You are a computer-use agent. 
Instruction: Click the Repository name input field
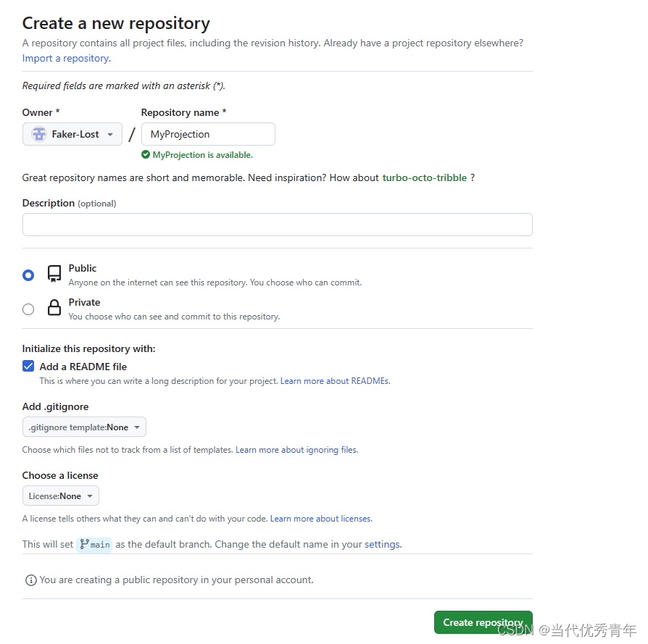tap(208, 134)
